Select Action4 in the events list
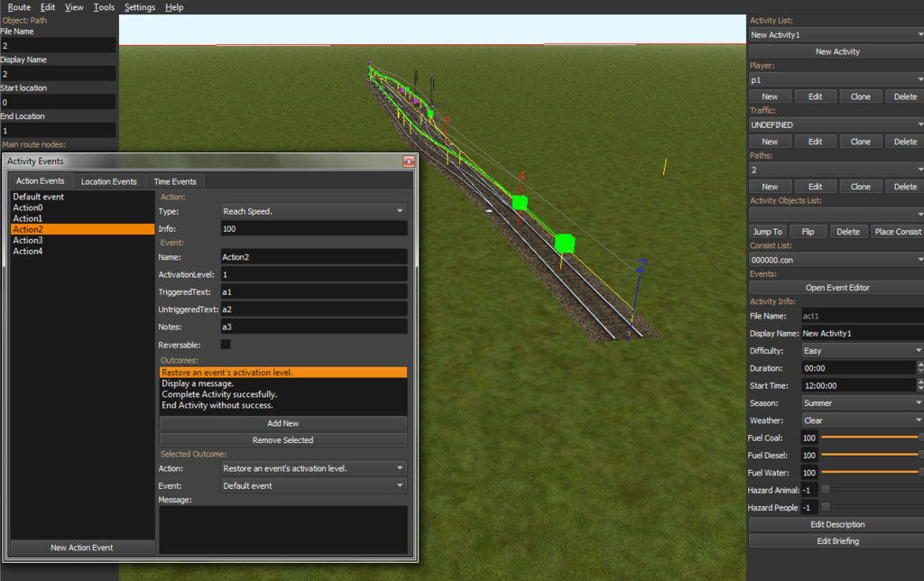Image resolution: width=924 pixels, height=581 pixels. click(x=28, y=251)
